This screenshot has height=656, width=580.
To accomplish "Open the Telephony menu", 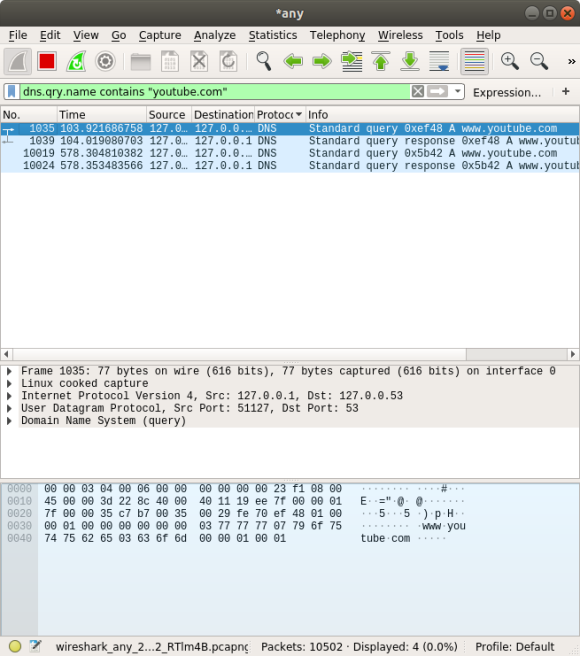I will (x=337, y=35).
